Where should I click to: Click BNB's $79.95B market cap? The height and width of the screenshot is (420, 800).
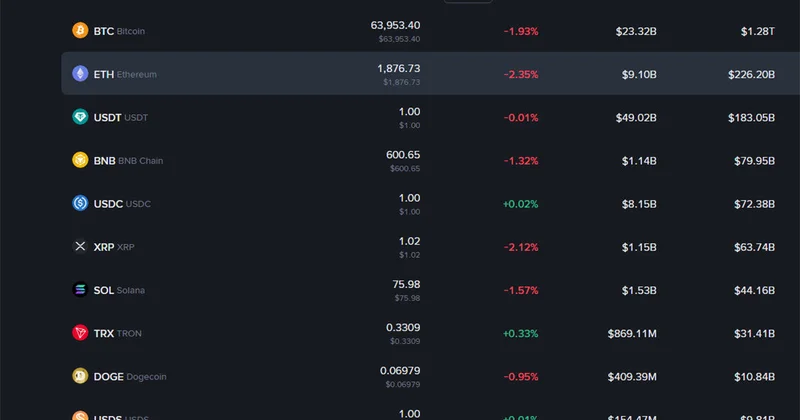coord(755,161)
